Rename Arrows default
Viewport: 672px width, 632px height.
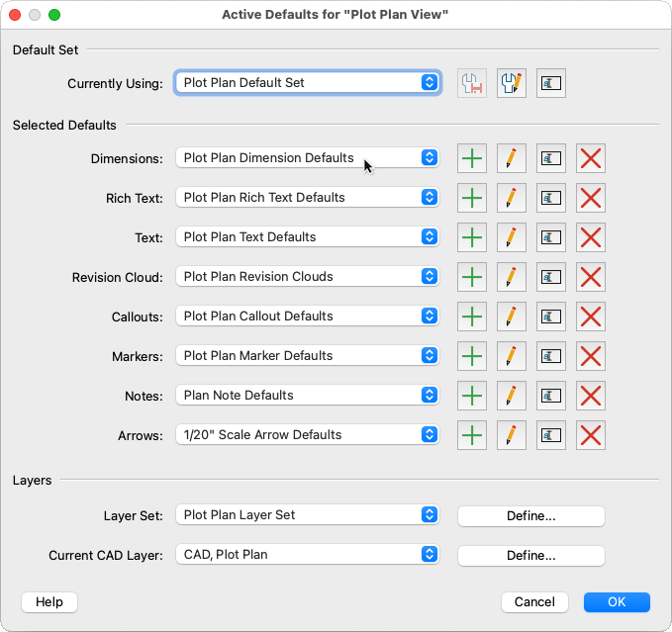click(x=551, y=435)
